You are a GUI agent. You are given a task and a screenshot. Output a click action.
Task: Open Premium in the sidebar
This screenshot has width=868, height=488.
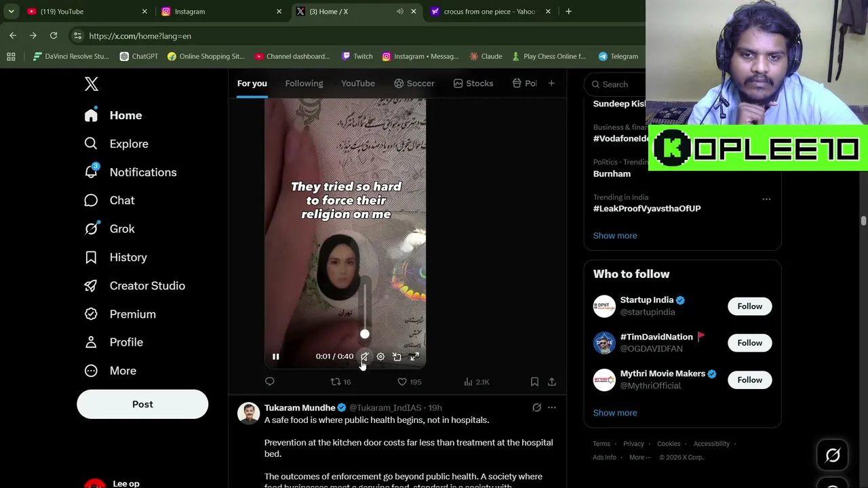click(120, 314)
